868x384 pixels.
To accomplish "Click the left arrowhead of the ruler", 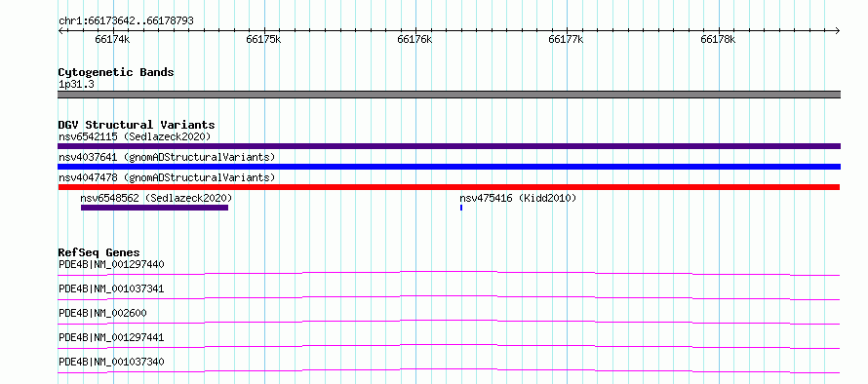I will click(60, 30).
